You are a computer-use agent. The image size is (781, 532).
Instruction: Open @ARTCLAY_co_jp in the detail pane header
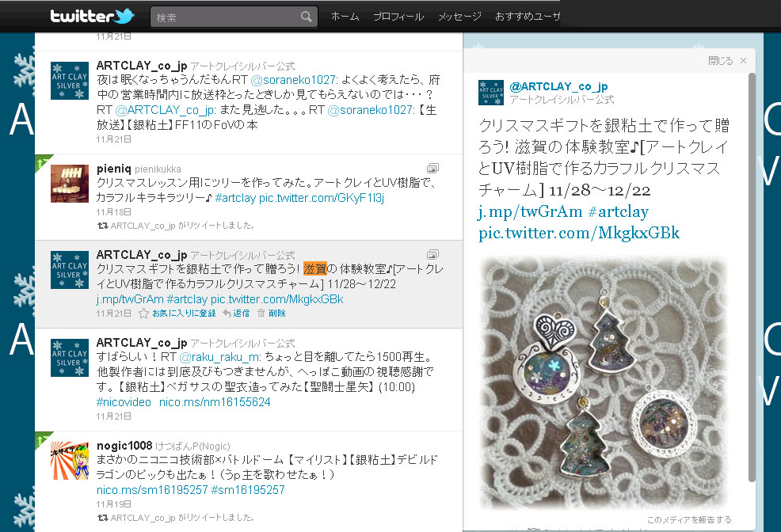558,86
